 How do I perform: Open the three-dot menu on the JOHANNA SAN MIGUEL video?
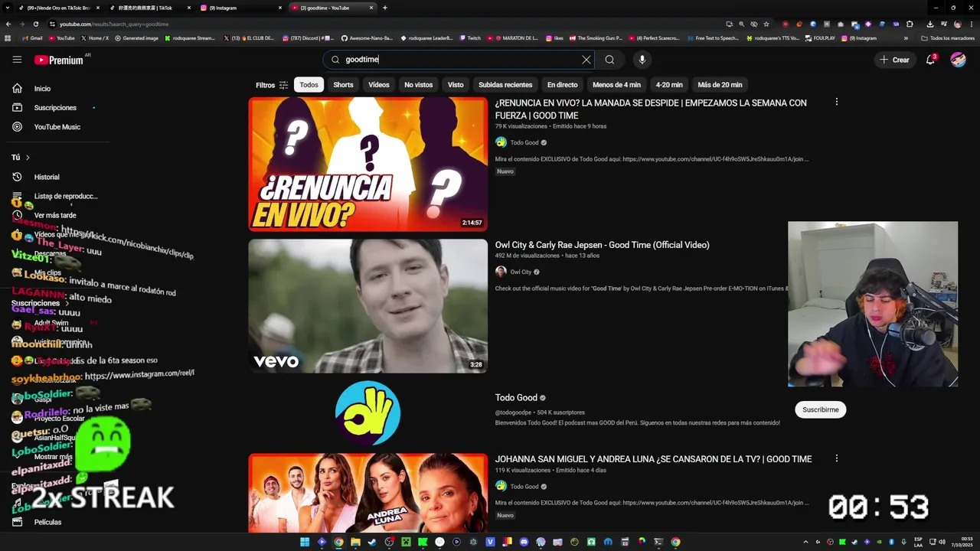(x=836, y=458)
